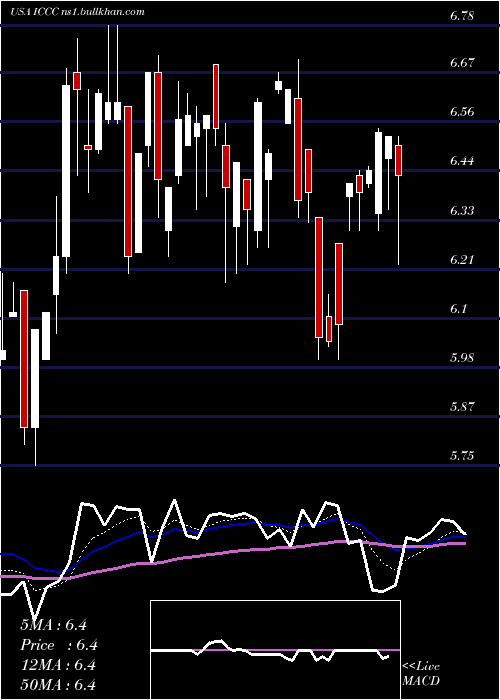Click the 5.98 price axis label
Image resolution: width=500 pixels, height=700 pixels.
461,358
